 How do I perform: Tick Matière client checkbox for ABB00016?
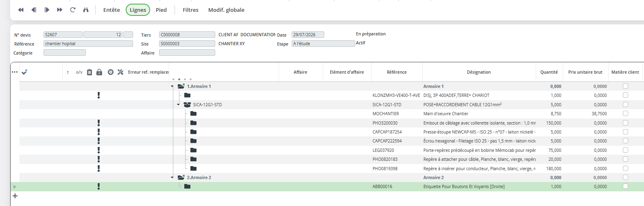pos(625,186)
